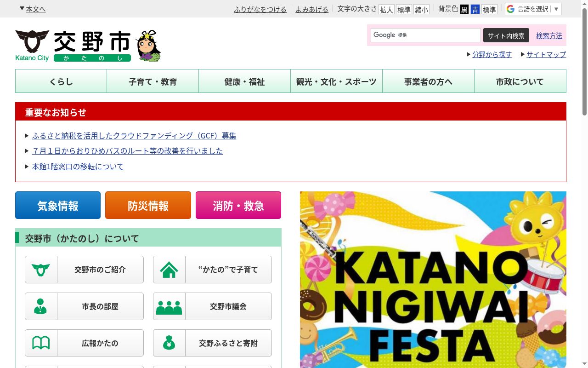Viewport: 588px width, 368px height.
Task: Click the three-people icon beside 交野市議会
Action: (x=169, y=307)
